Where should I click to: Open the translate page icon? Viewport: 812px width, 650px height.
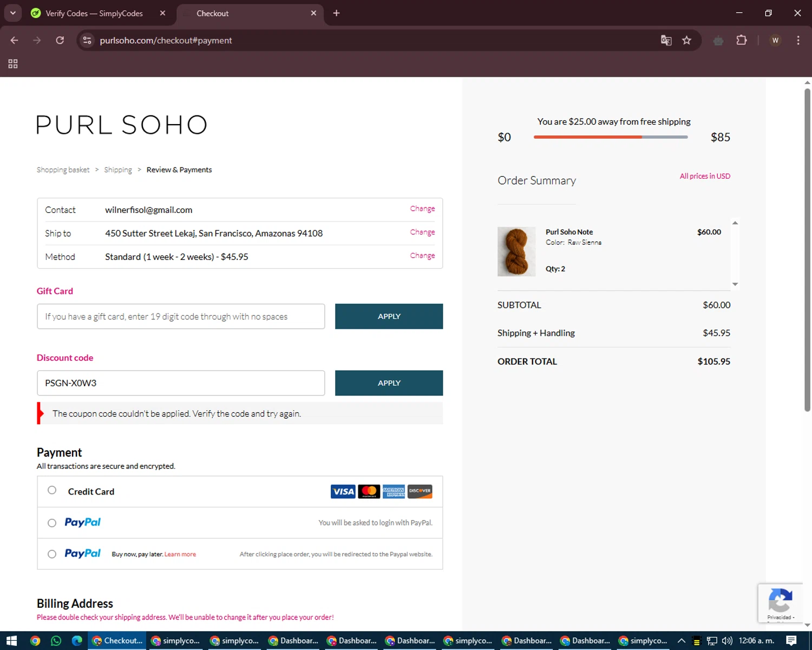pos(666,40)
